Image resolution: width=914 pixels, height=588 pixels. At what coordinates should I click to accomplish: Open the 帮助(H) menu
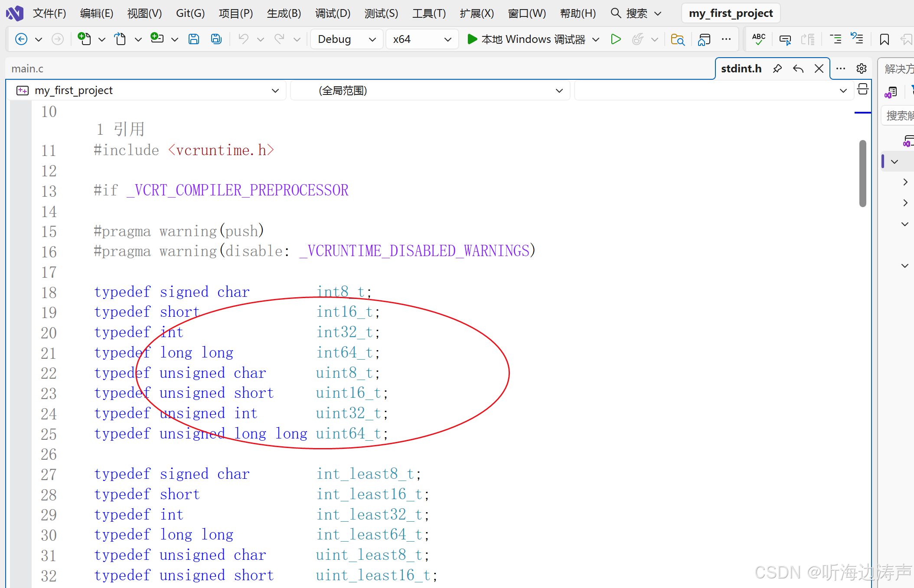(x=578, y=13)
